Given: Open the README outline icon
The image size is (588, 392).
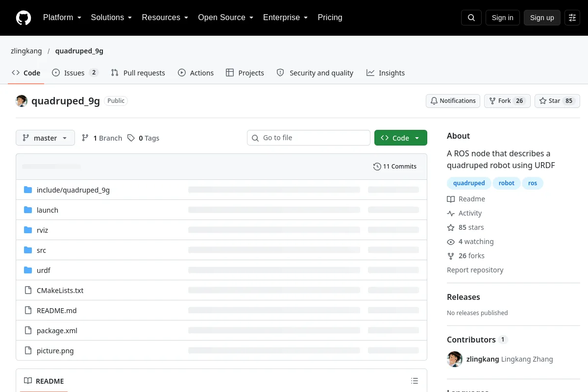Looking at the screenshot, I should point(415,381).
